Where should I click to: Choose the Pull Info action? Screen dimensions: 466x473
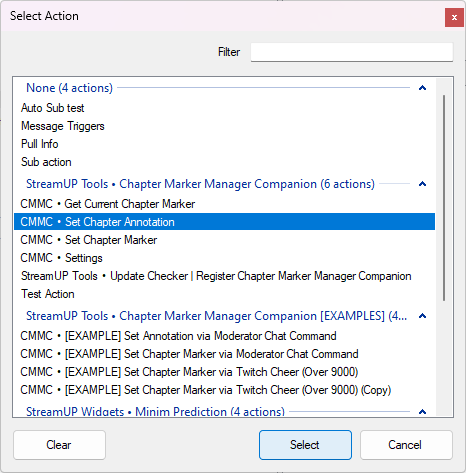[x=224, y=144]
